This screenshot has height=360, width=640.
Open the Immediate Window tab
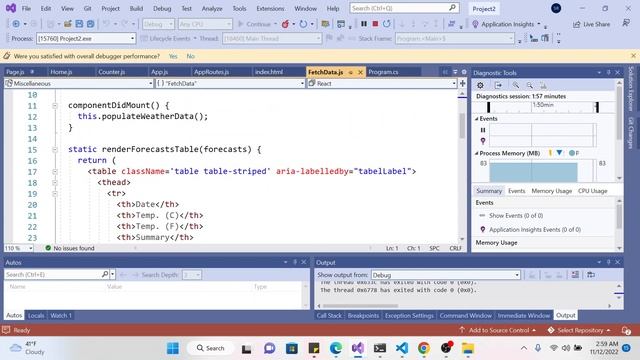pos(524,316)
